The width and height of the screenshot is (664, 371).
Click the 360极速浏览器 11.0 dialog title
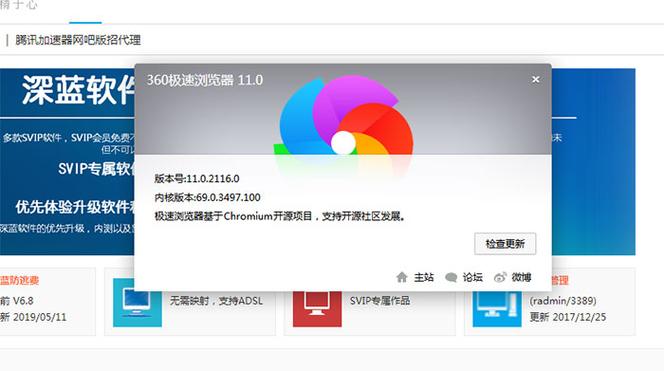tap(205, 80)
